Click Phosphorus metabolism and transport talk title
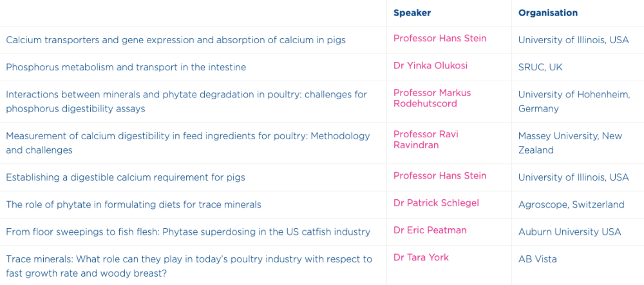 (126, 67)
